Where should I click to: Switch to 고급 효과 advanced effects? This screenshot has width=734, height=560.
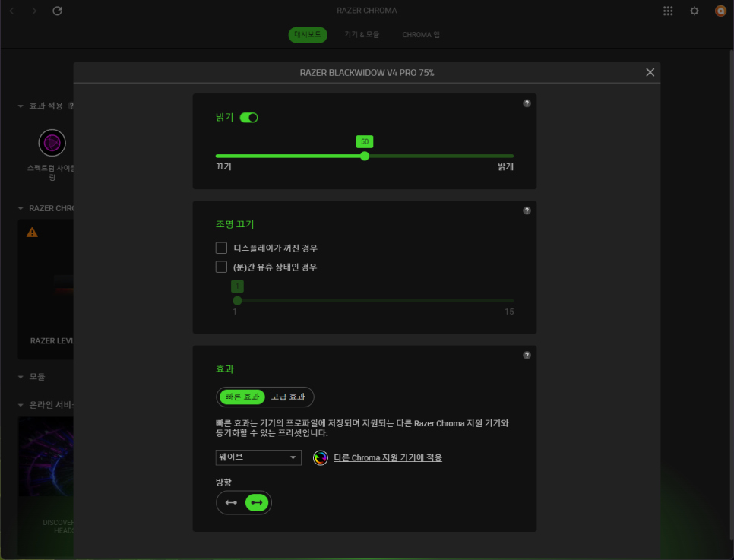[x=288, y=397]
